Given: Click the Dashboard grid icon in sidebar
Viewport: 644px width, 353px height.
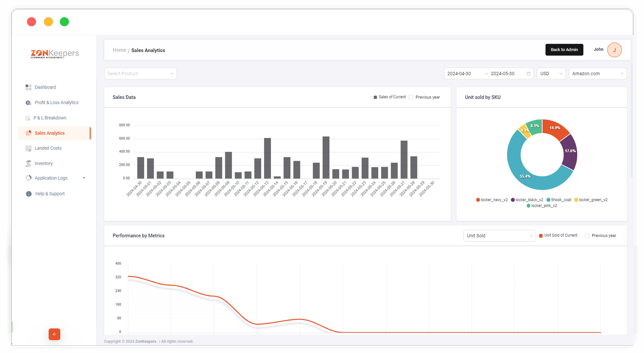Looking at the screenshot, I should tap(28, 87).
